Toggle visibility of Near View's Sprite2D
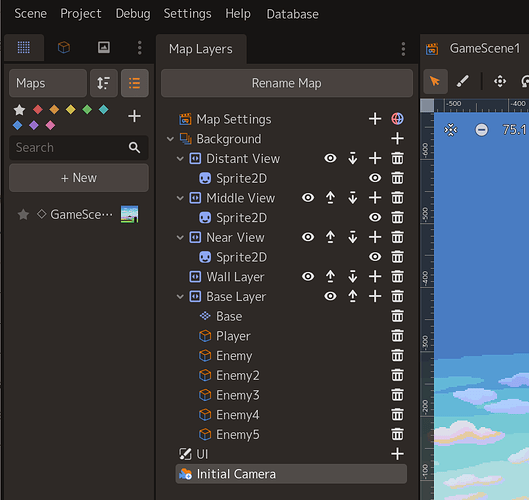Screen dimensions: 529x500 click(375, 257)
